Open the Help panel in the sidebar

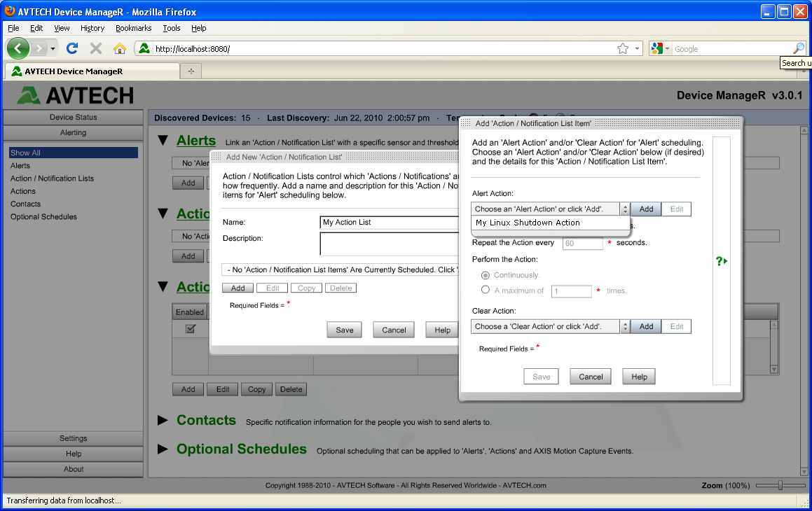(73, 454)
